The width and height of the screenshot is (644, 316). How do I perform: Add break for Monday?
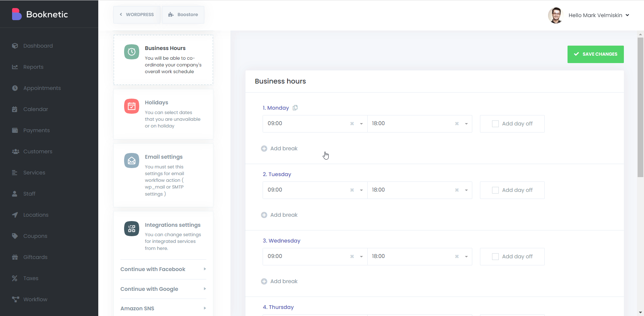[x=279, y=149]
